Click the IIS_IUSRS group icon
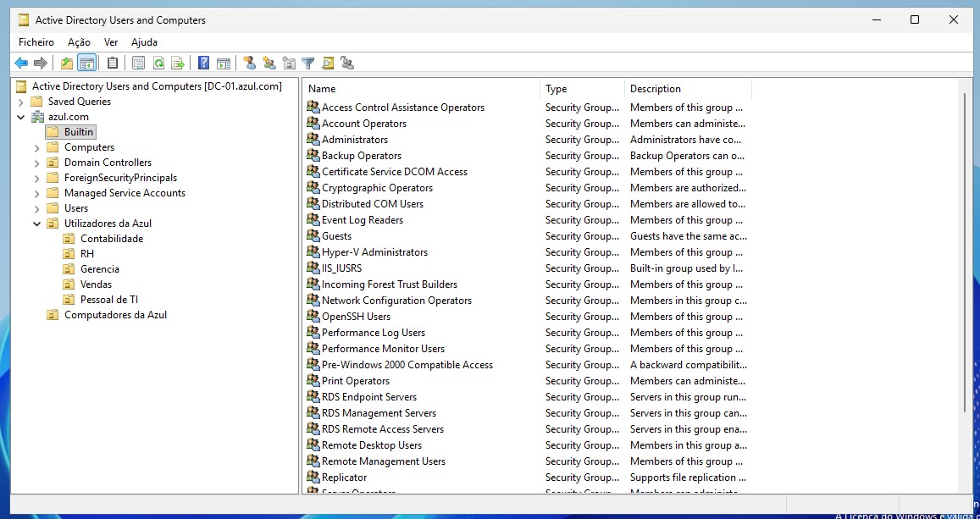This screenshot has width=980, height=519. click(x=313, y=268)
